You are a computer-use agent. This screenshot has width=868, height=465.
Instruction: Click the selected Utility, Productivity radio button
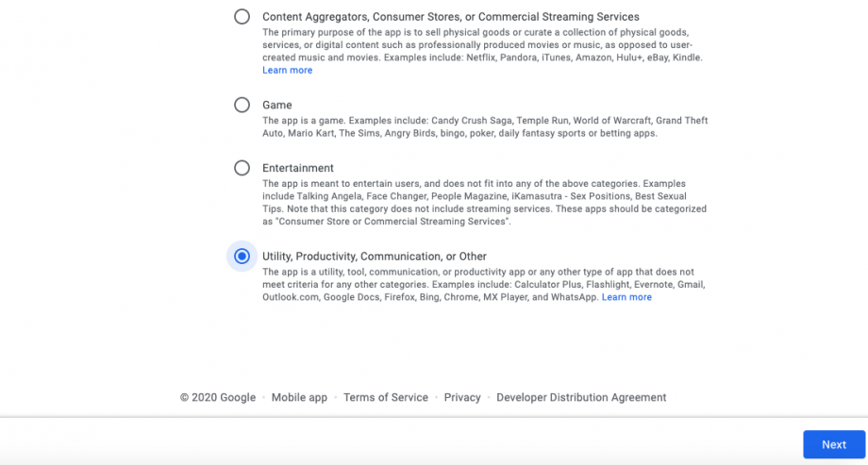click(242, 256)
